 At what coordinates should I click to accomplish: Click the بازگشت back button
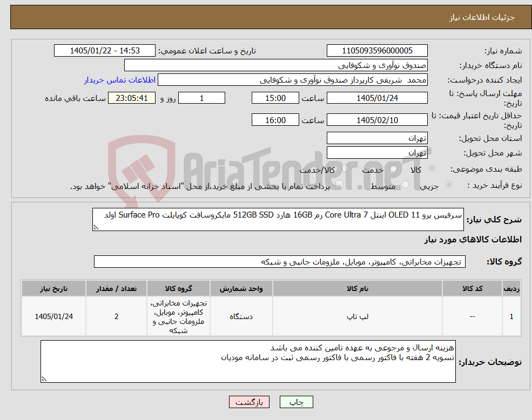point(249,402)
